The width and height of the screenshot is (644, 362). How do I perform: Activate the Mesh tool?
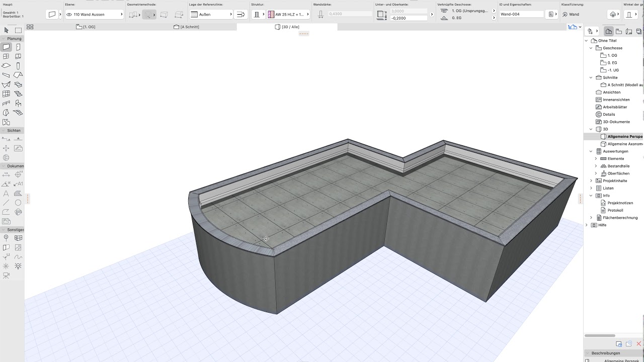(18, 113)
